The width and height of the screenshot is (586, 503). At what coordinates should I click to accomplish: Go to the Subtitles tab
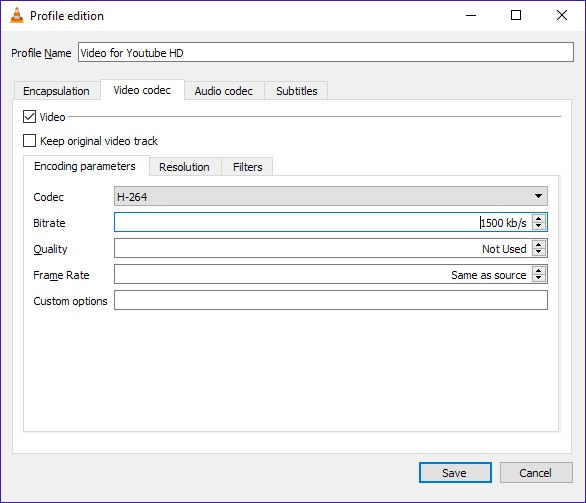click(296, 91)
